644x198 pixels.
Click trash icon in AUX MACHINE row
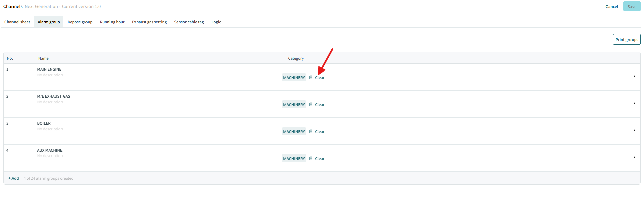[x=311, y=158]
